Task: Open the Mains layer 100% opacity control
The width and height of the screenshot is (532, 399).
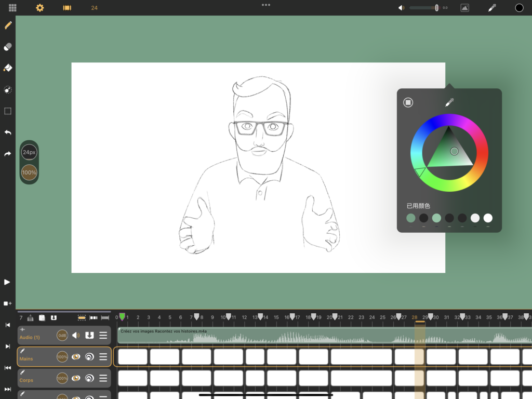Action: tap(62, 357)
